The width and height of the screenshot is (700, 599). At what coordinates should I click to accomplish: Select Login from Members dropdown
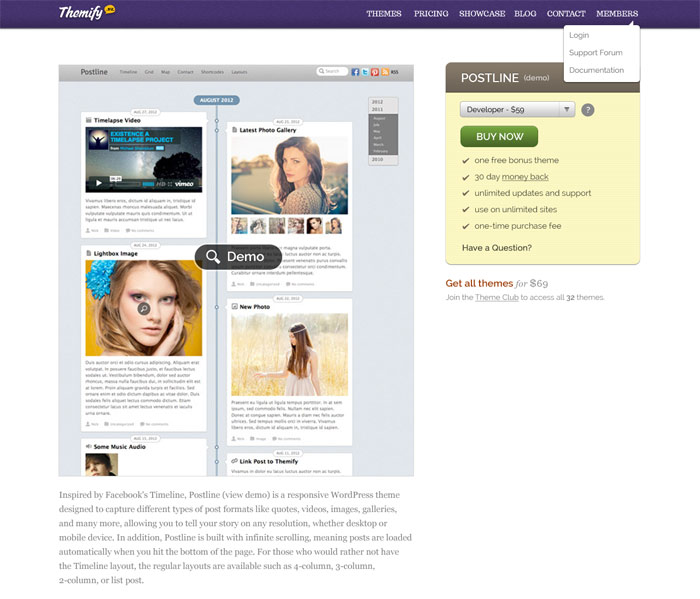(x=579, y=36)
